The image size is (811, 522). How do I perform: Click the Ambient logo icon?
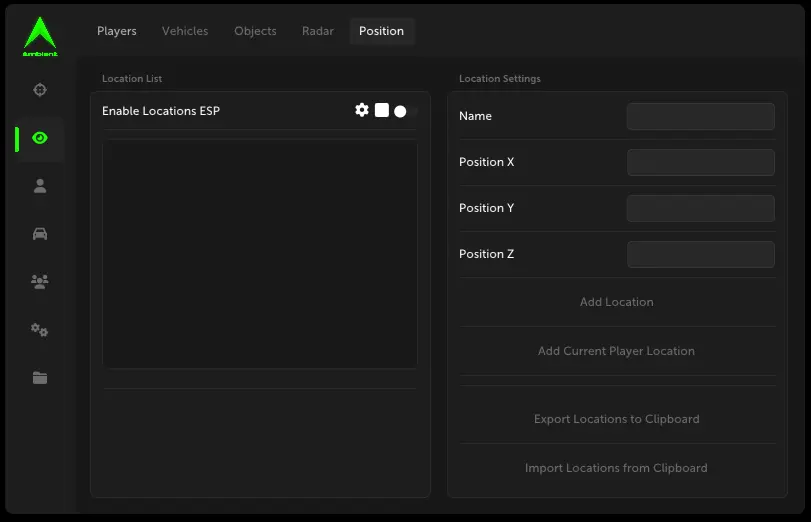coord(40,36)
